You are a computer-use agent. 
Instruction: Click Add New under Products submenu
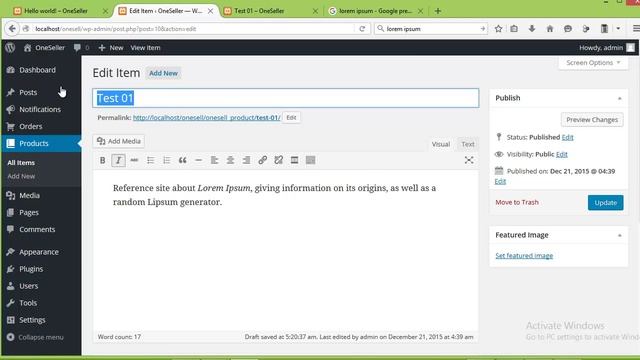coord(21,176)
